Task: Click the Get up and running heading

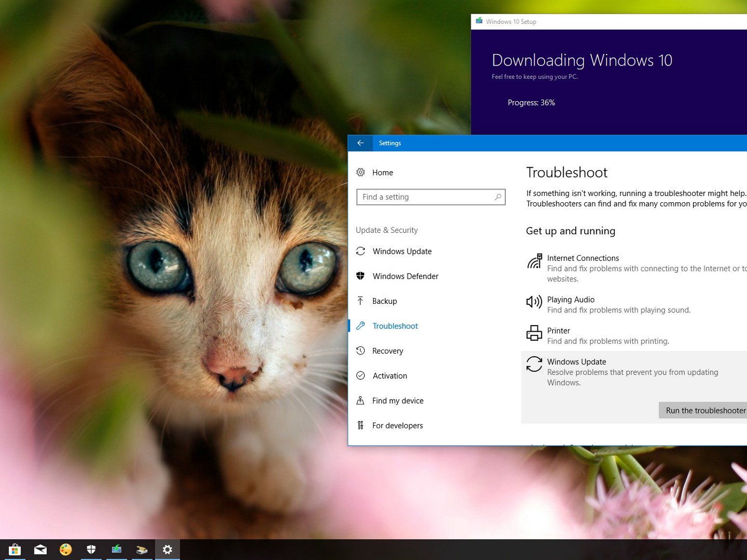Action: (570, 231)
